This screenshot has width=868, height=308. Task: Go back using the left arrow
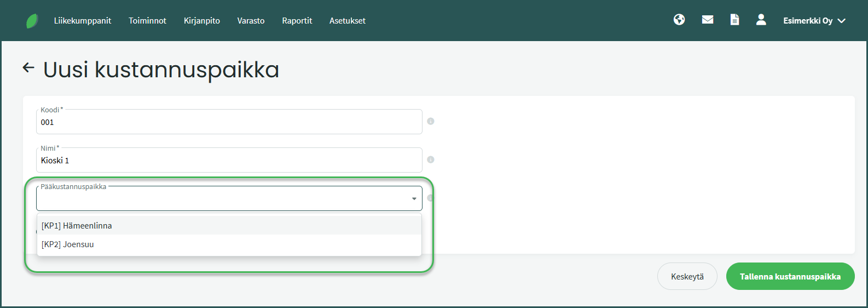[x=28, y=68]
